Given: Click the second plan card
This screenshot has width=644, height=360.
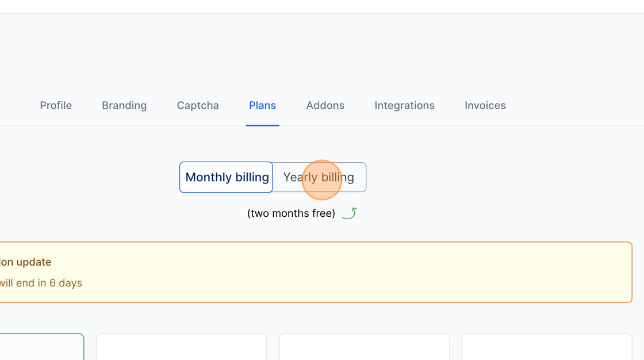Looking at the screenshot, I should coord(181,348).
